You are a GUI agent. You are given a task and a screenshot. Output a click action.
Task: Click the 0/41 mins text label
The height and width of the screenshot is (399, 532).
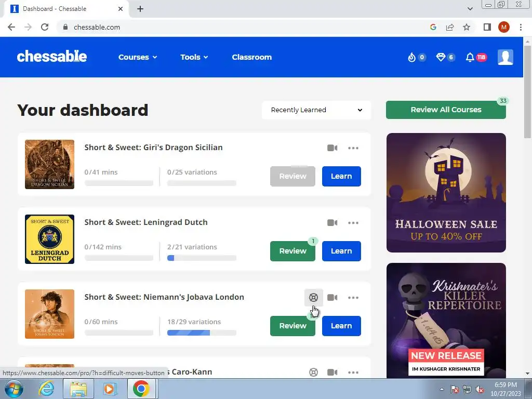click(x=101, y=172)
